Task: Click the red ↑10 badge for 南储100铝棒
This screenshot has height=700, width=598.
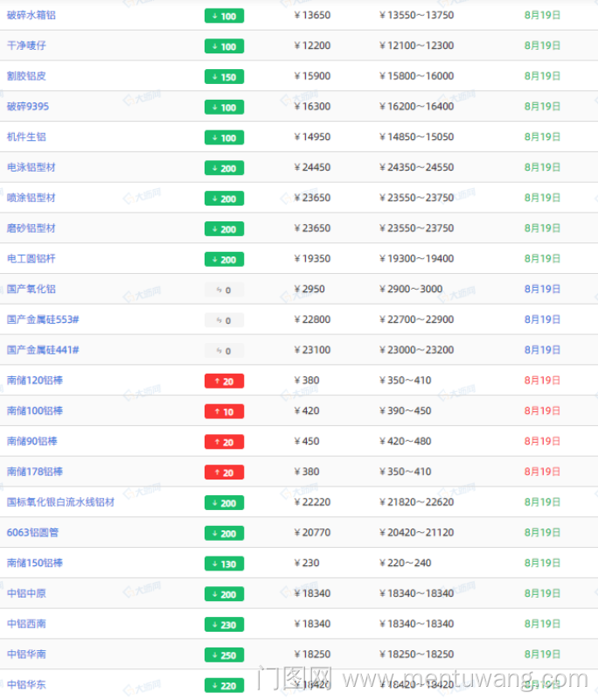Action: click(224, 411)
